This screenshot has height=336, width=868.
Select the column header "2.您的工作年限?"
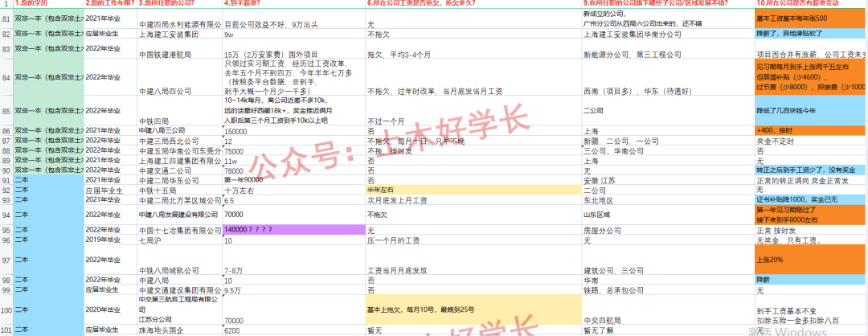point(111,3)
